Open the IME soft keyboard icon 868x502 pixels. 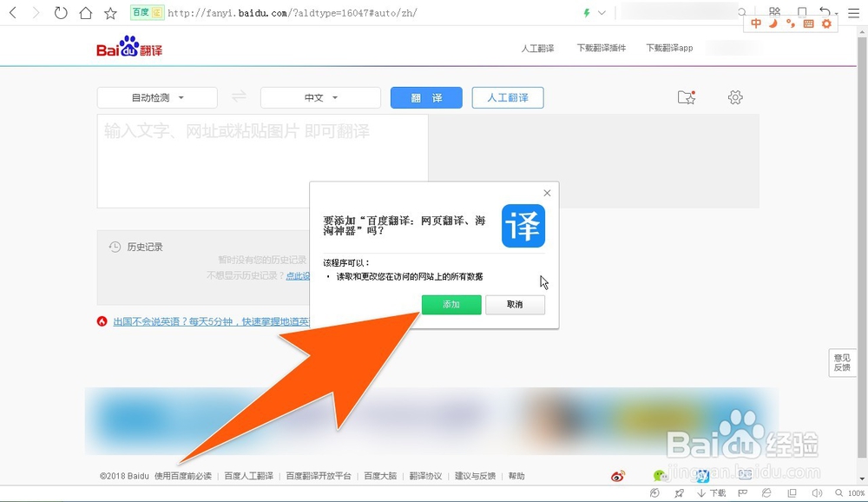point(808,23)
